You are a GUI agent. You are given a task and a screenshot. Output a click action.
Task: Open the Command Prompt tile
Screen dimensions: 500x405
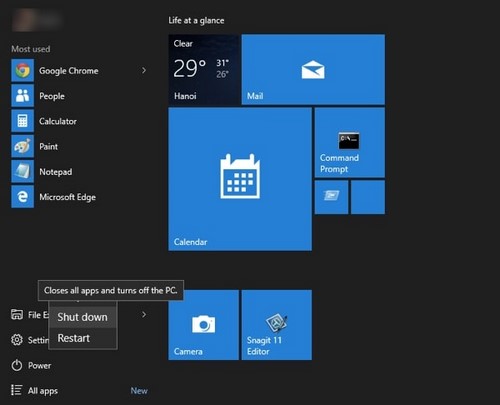tap(350, 142)
